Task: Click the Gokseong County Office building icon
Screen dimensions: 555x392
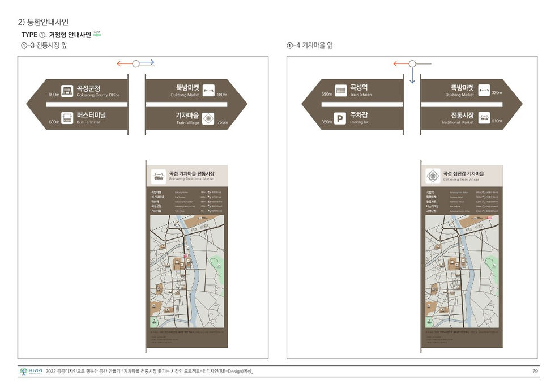Action: 67,91
